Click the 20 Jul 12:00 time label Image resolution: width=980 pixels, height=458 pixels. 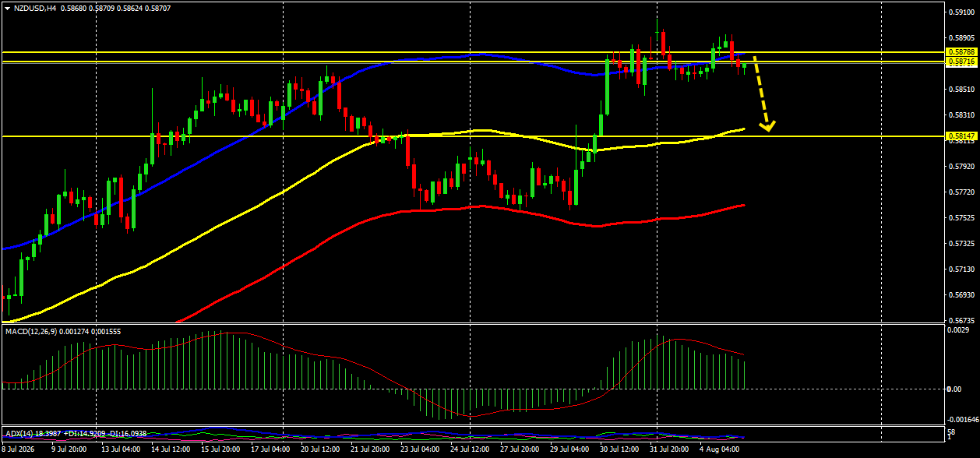tap(320, 449)
